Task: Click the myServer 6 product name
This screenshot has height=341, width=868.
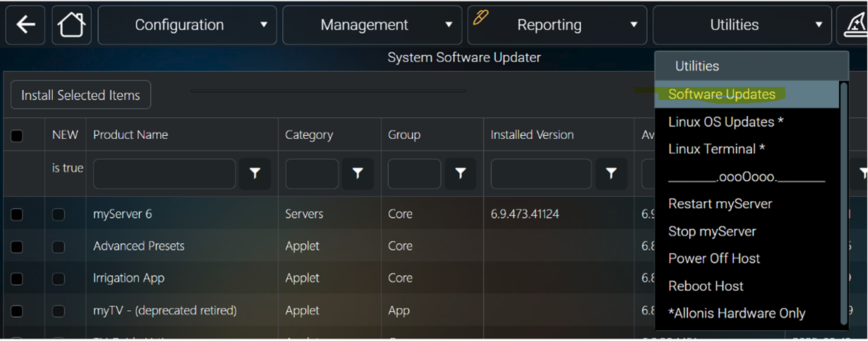Action: (123, 214)
